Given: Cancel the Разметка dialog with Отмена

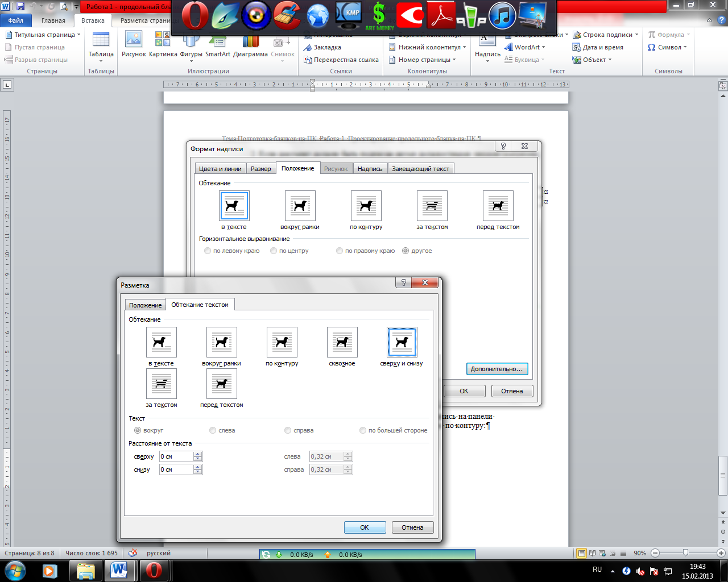Looking at the screenshot, I should pyautogui.click(x=412, y=527).
